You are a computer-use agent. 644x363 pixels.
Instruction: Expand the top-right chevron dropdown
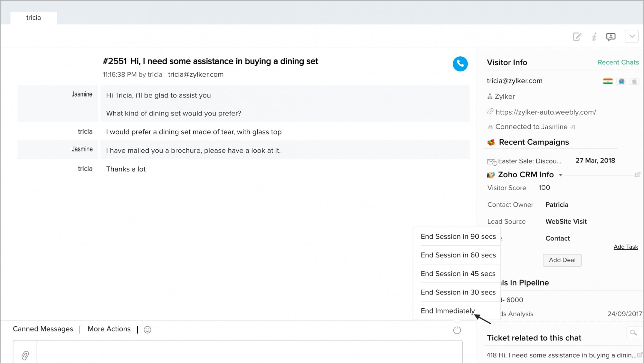point(632,36)
